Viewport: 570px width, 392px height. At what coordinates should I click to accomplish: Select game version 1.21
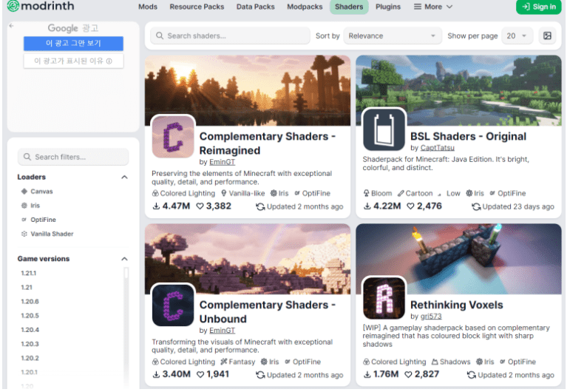[27, 287]
